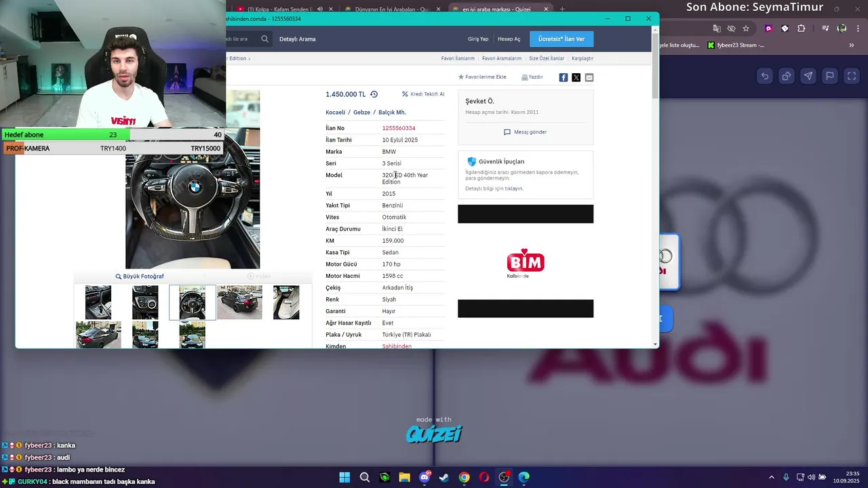Click the undo arrow button in Quizei
The image size is (868, 488).
coord(765,76)
